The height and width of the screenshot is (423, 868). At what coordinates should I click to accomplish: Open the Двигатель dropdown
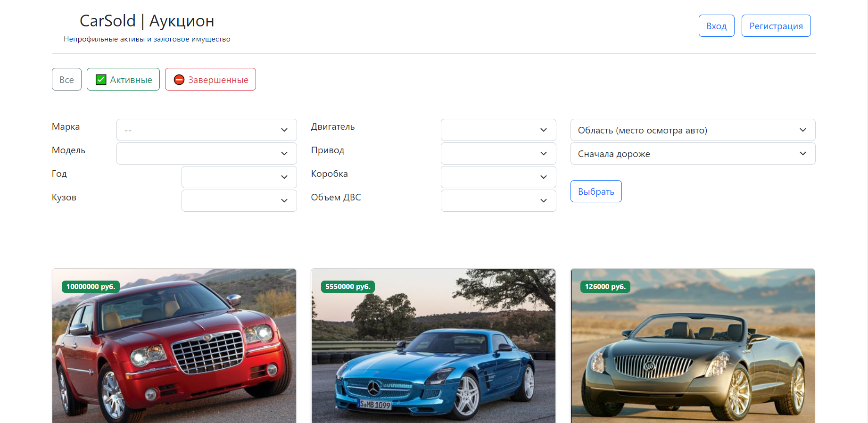click(498, 130)
